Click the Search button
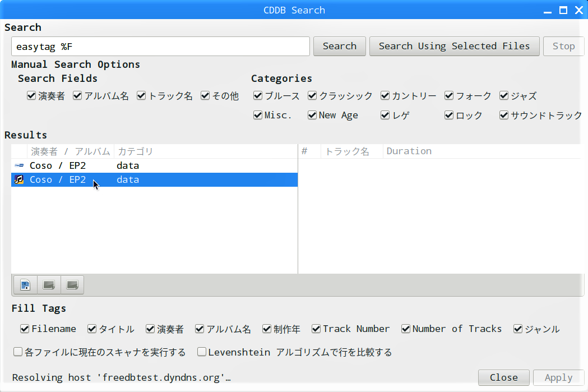The width and height of the screenshot is (588, 392). tap(339, 46)
